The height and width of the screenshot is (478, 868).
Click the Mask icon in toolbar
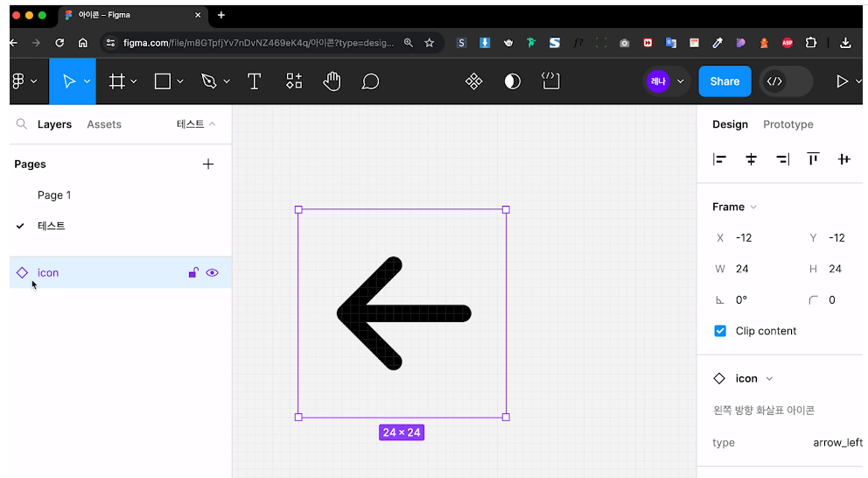tap(513, 81)
